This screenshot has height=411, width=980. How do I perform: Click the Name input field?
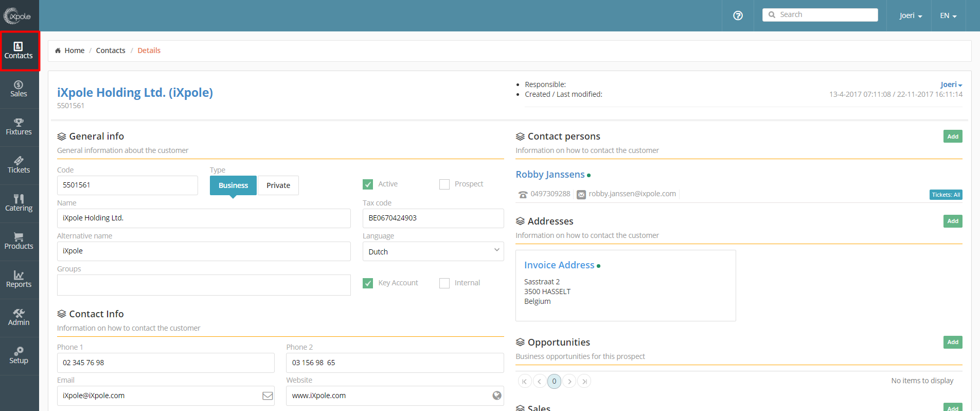204,218
